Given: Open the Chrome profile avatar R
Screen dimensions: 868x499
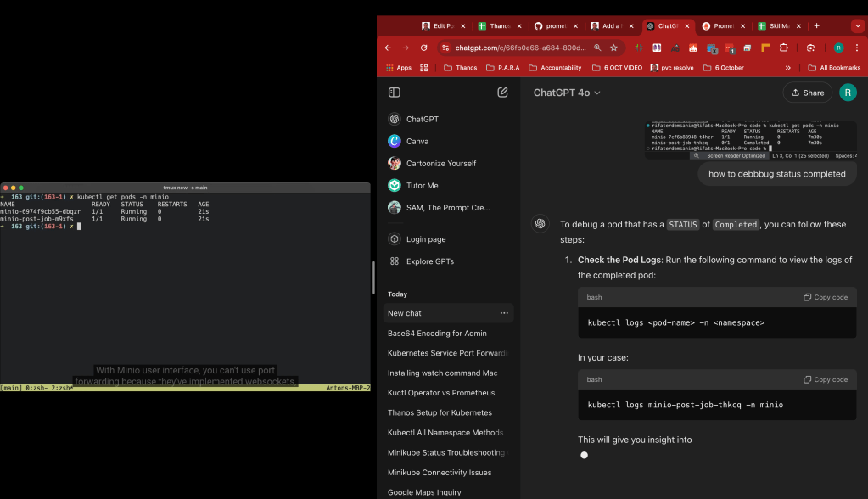Looking at the screenshot, I should [838, 48].
